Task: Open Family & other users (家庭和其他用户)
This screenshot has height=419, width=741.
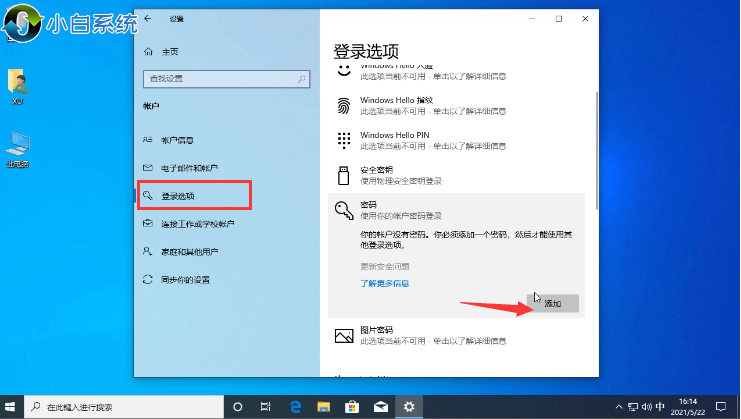Action: (x=189, y=252)
